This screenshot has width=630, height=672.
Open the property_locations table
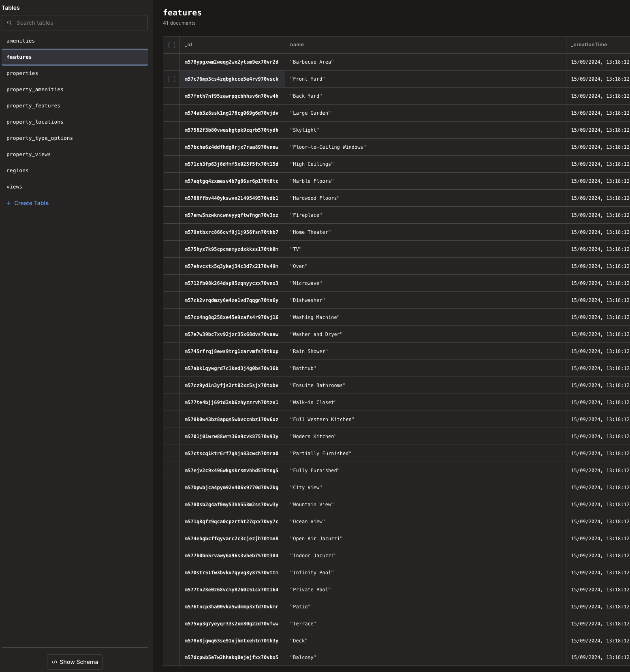[75, 122]
